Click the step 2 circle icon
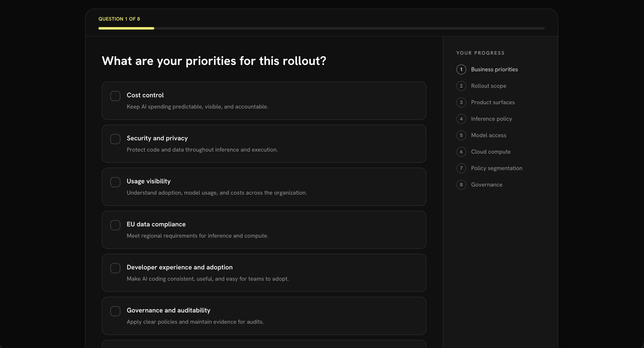The height and width of the screenshot is (348, 644). click(x=461, y=86)
